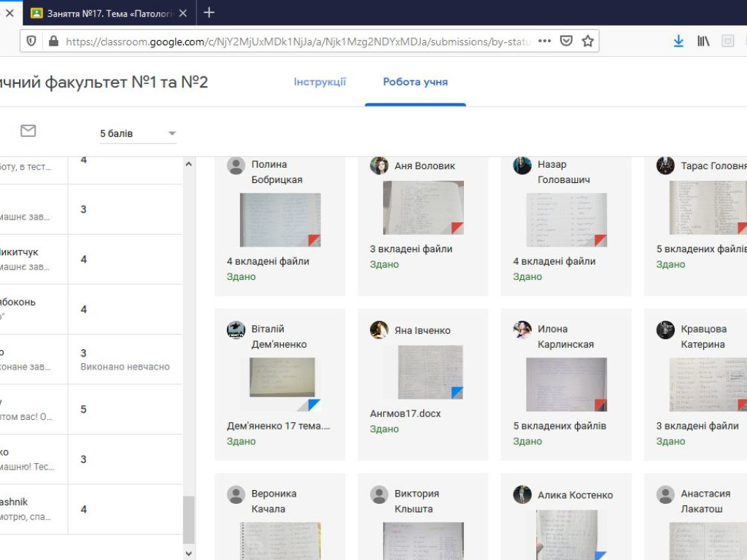This screenshot has height=560, width=747.
Task: Open Анастасия Лакатош attachment thumbnail
Action: 708,541
